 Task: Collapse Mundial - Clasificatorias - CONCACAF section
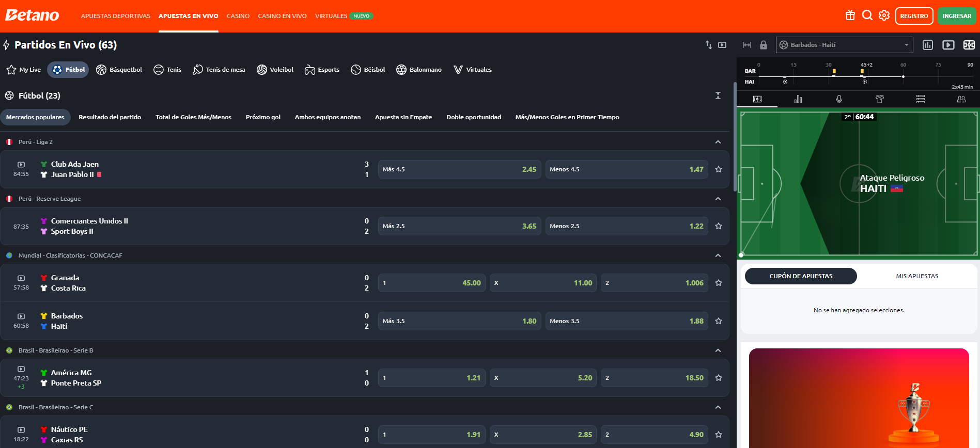(x=718, y=255)
